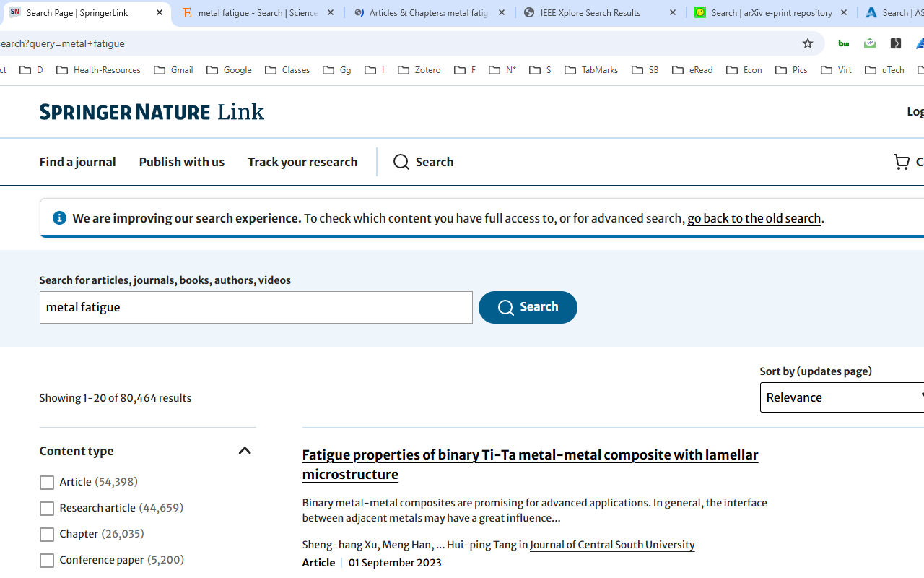Open the Econ bookmark folder
Viewport: 924px width, 578px height.
pyautogui.click(x=744, y=70)
